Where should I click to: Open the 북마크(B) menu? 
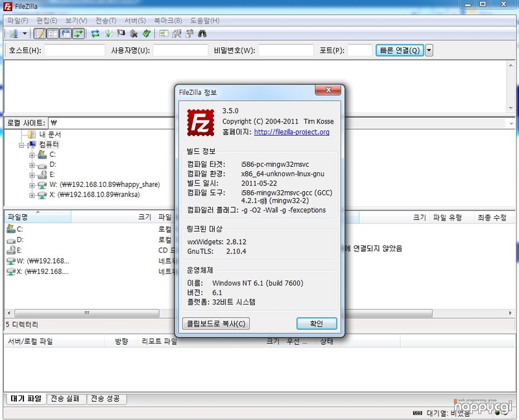coord(168,21)
